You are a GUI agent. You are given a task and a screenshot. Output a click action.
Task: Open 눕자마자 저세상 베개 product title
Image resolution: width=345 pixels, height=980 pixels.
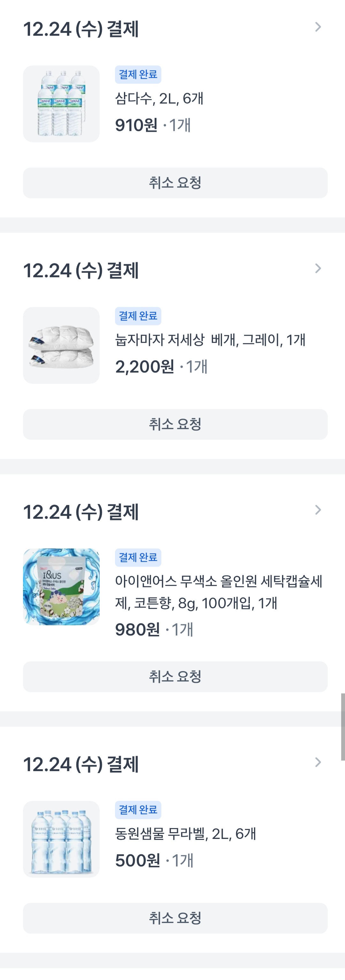click(x=210, y=340)
